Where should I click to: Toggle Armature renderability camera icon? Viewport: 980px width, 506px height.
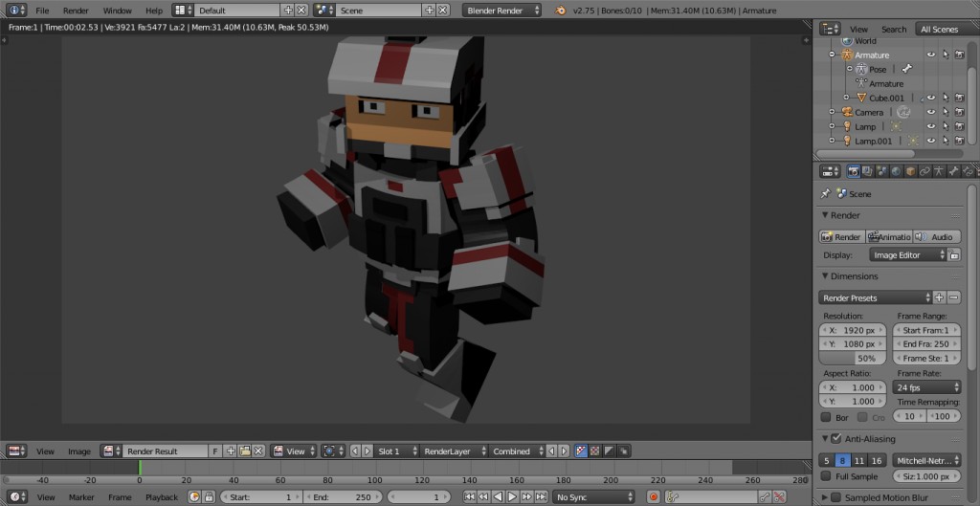[x=959, y=55]
